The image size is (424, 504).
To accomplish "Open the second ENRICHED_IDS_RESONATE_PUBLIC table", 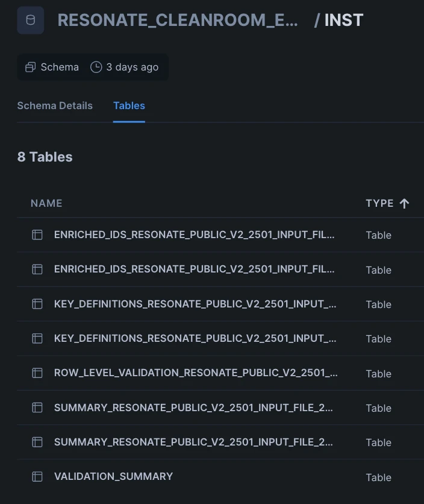I will click(195, 269).
